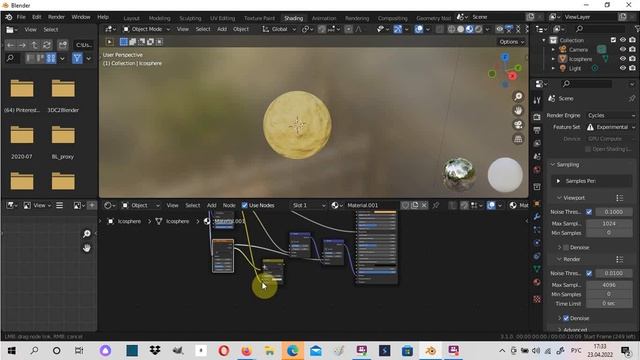640x360 pixels.
Task: Switch to the UV Editing workspace tab
Action: click(x=222, y=18)
